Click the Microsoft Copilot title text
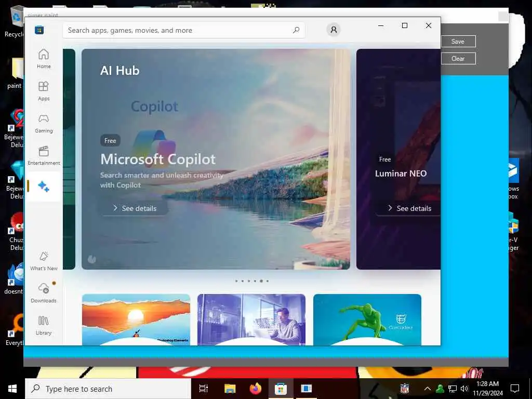Image resolution: width=532 pixels, height=399 pixels. point(158,159)
